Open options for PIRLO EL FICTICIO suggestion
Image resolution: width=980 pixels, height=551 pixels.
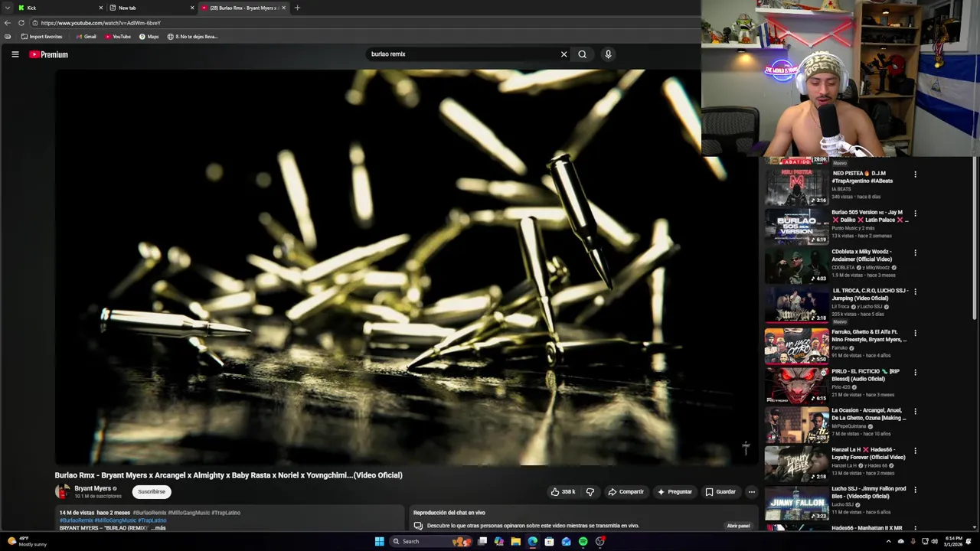coord(915,372)
